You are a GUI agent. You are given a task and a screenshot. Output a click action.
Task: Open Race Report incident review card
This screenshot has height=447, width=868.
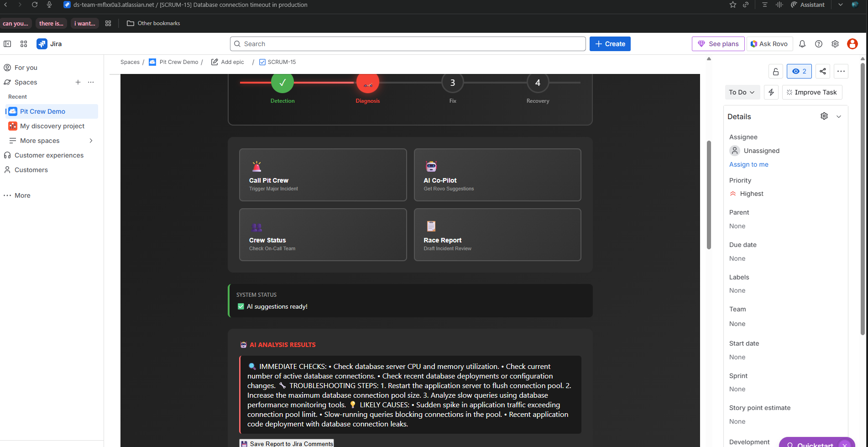[497, 235]
